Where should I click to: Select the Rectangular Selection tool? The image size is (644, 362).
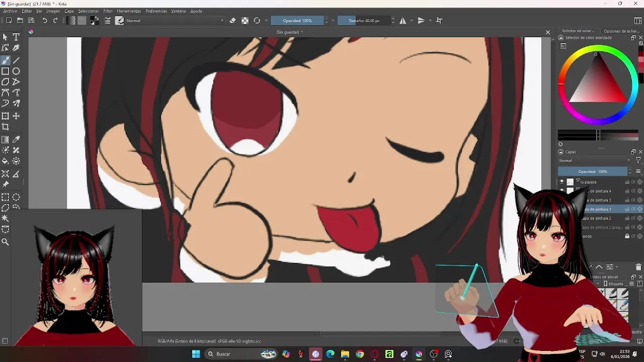tap(5, 197)
